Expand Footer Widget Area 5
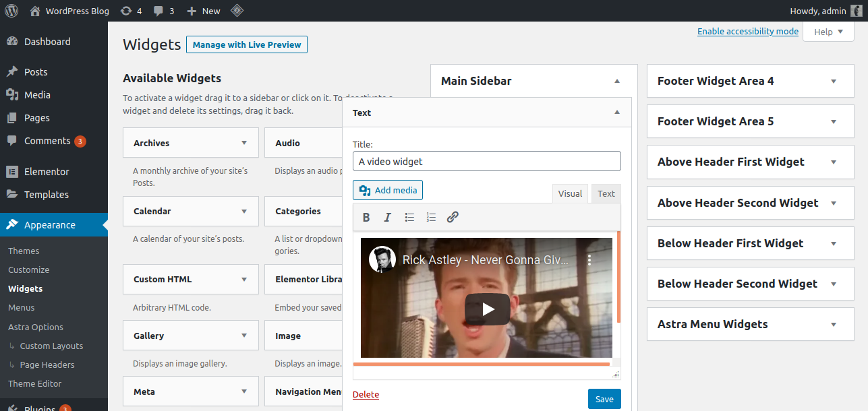The width and height of the screenshot is (868, 411). point(834,121)
